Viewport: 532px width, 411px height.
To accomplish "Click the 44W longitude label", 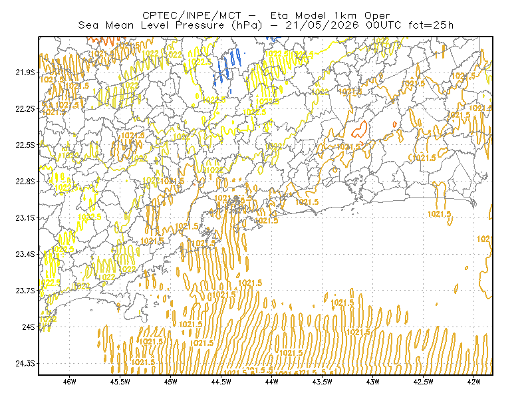I will [271, 382].
